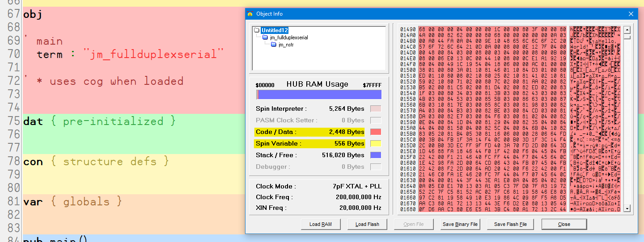The image size is (644, 242).
Task: Select jm_nstr child object
Action: pos(287,45)
